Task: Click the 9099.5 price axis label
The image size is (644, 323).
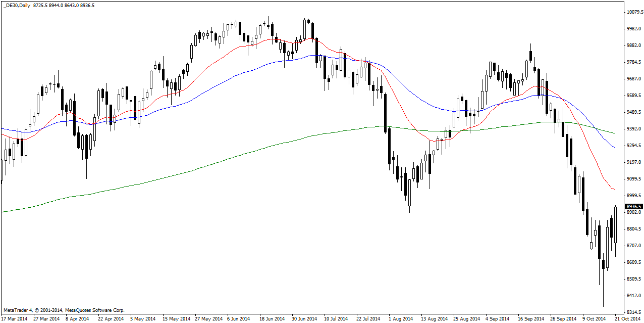Action: 633,179
